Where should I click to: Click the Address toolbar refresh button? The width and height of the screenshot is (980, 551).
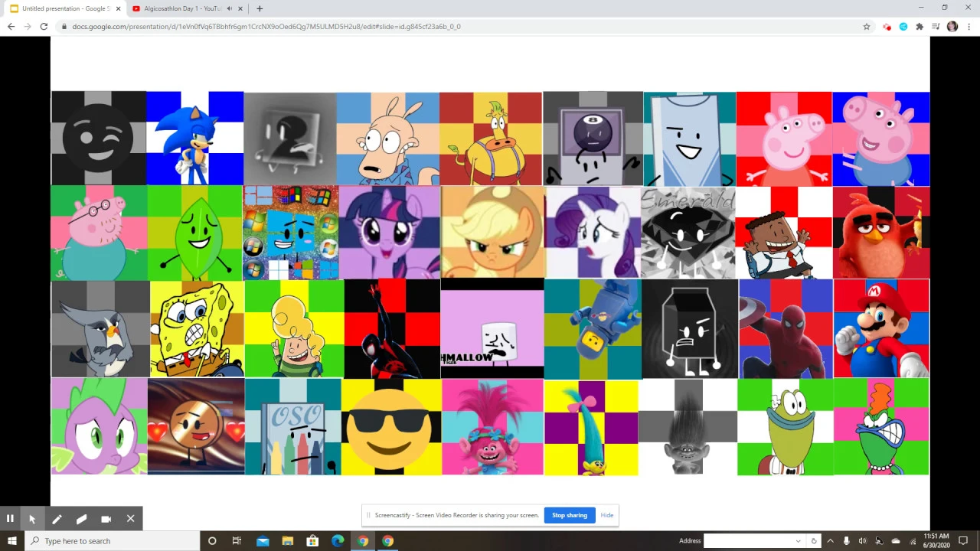tap(813, 541)
